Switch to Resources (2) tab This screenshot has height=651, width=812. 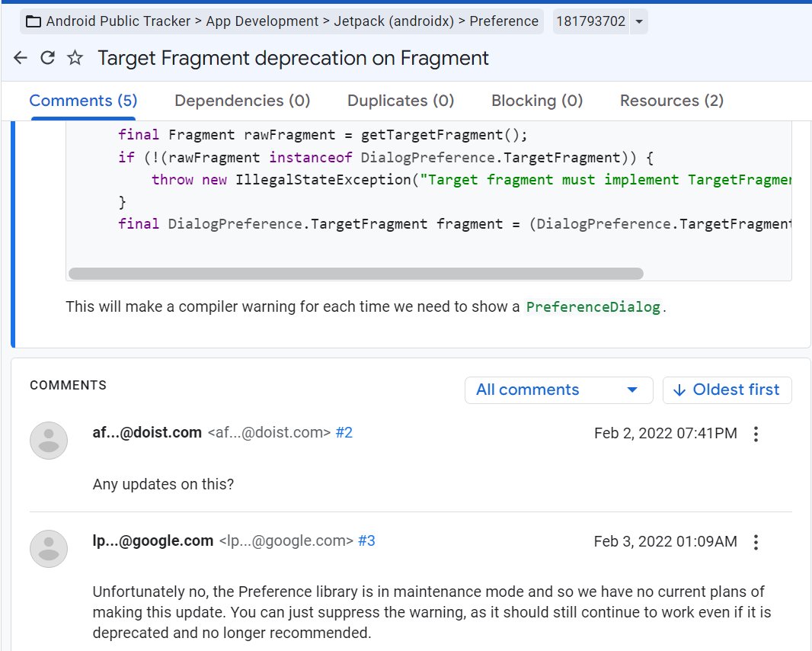pyautogui.click(x=672, y=101)
